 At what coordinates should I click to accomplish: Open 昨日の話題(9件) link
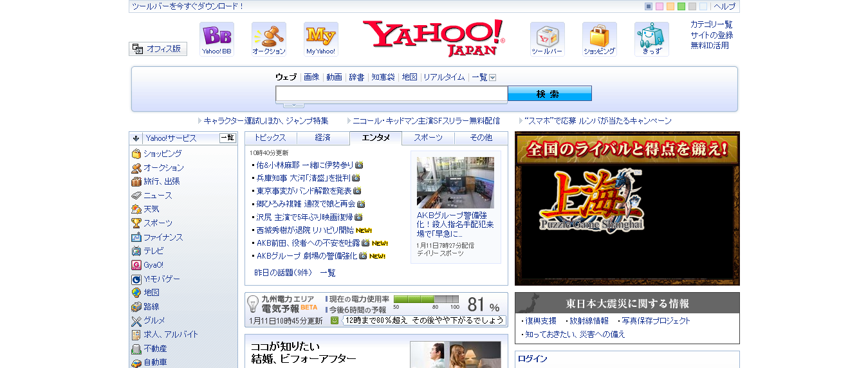coord(283,273)
